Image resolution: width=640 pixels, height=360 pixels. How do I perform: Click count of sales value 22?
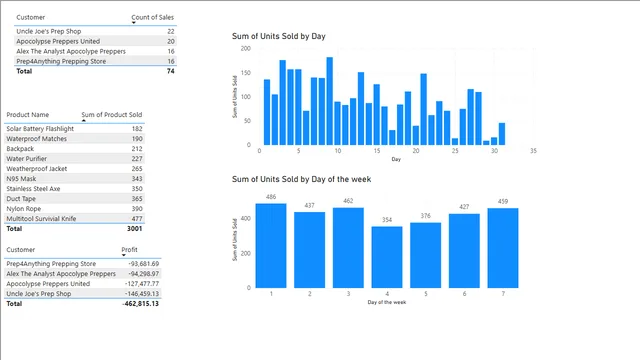click(x=171, y=31)
